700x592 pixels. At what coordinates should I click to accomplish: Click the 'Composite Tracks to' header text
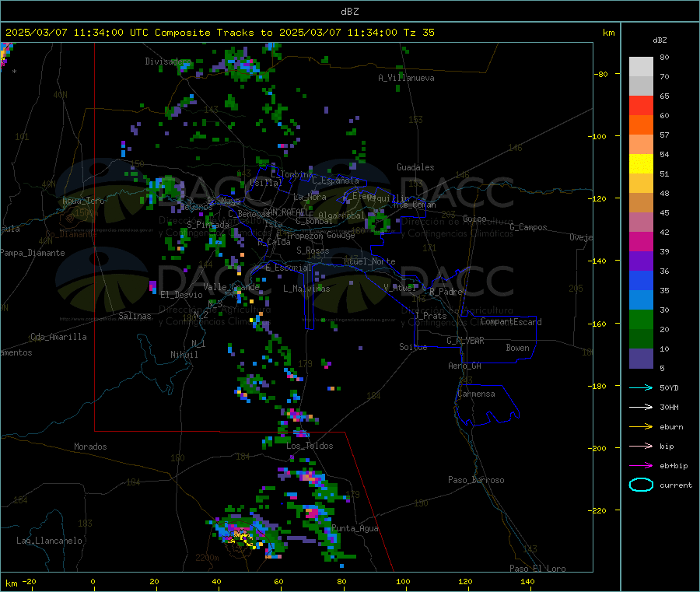[213, 33]
